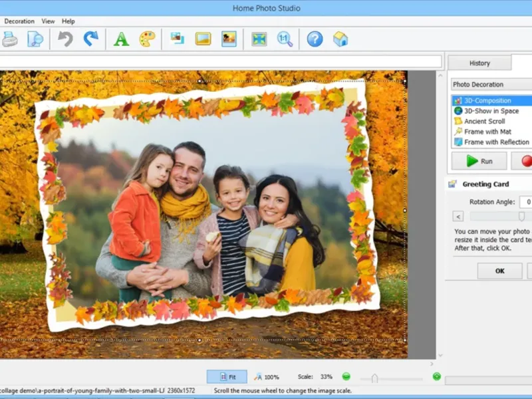This screenshot has width=532, height=399.
Task: Click the Rotation Angle slider handle
Action: tap(521, 216)
